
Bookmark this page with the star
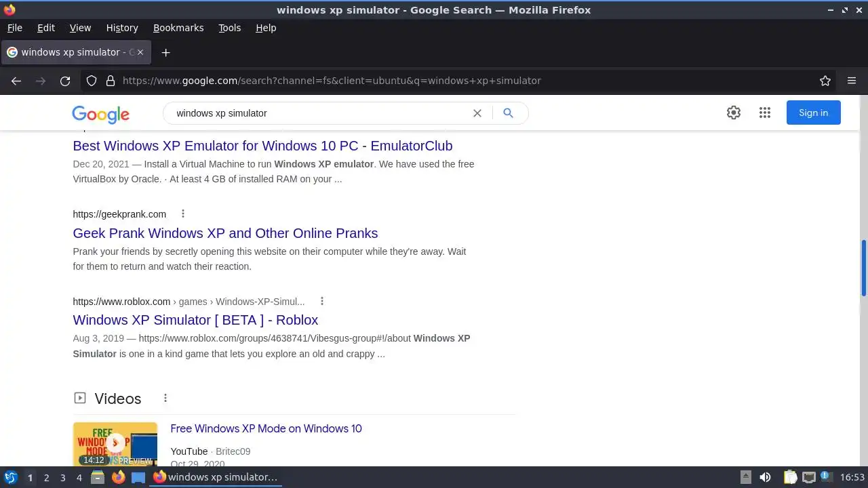[825, 81]
